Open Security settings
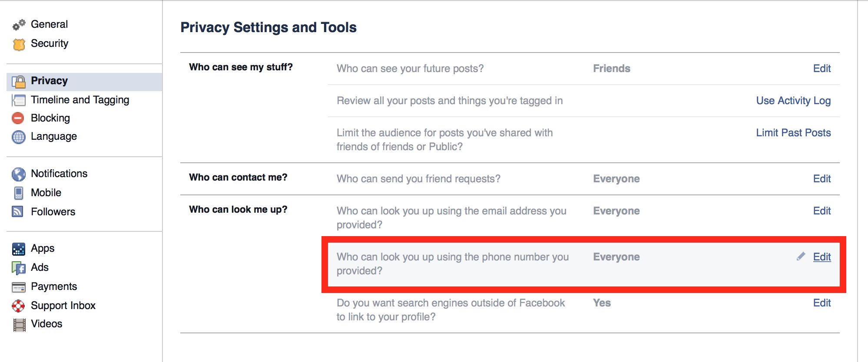The width and height of the screenshot is (868, 362). point(50,43)
